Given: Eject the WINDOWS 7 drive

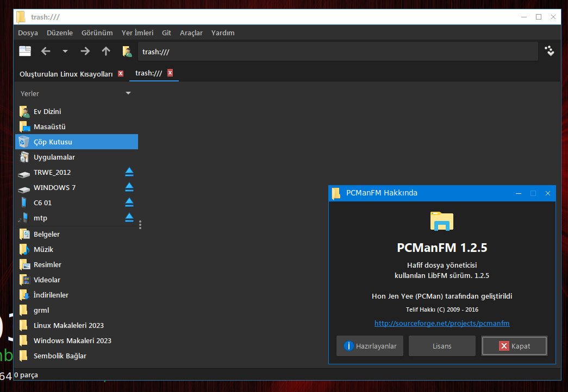Looking at the screenshot, I should pos(129,187).
